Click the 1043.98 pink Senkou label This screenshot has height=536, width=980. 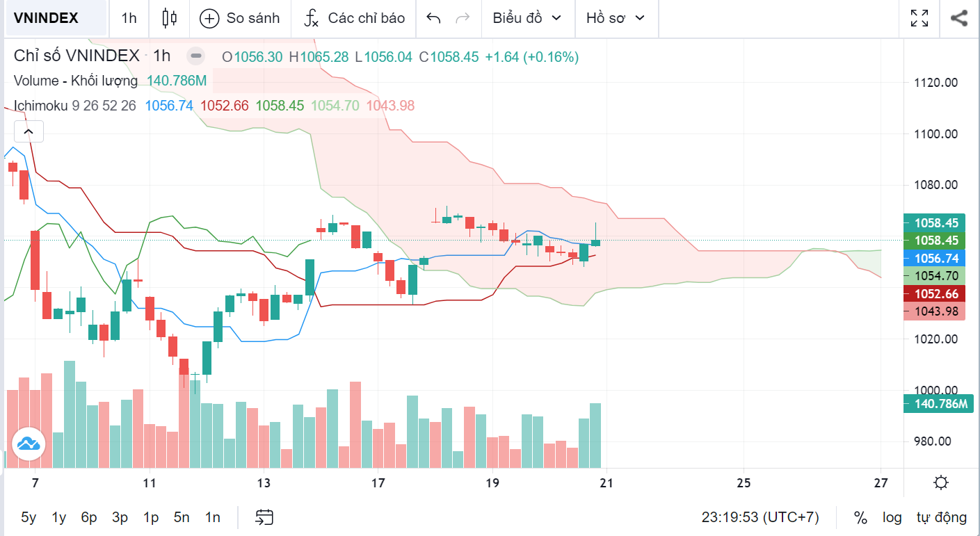pyautogui.click(x=936, y=311)
